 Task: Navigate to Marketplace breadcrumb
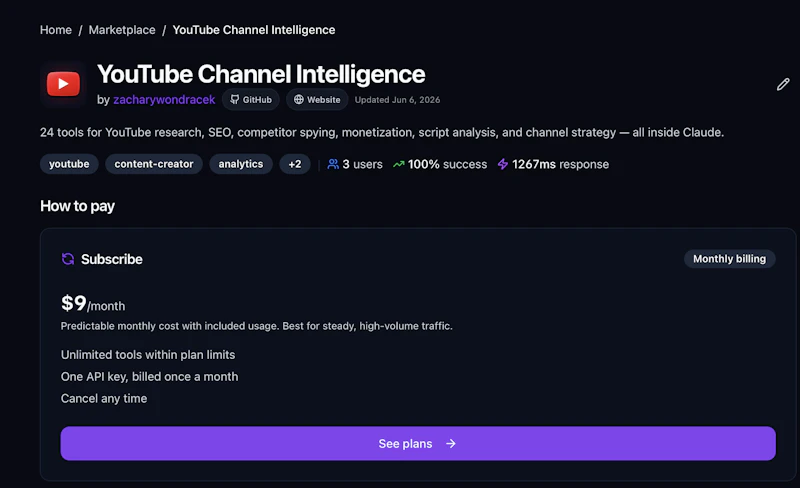point(122,30)
